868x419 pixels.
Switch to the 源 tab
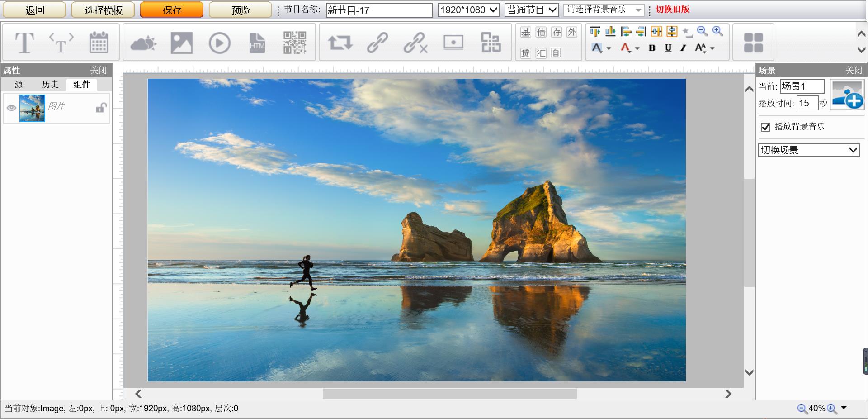tap(19, 85)
